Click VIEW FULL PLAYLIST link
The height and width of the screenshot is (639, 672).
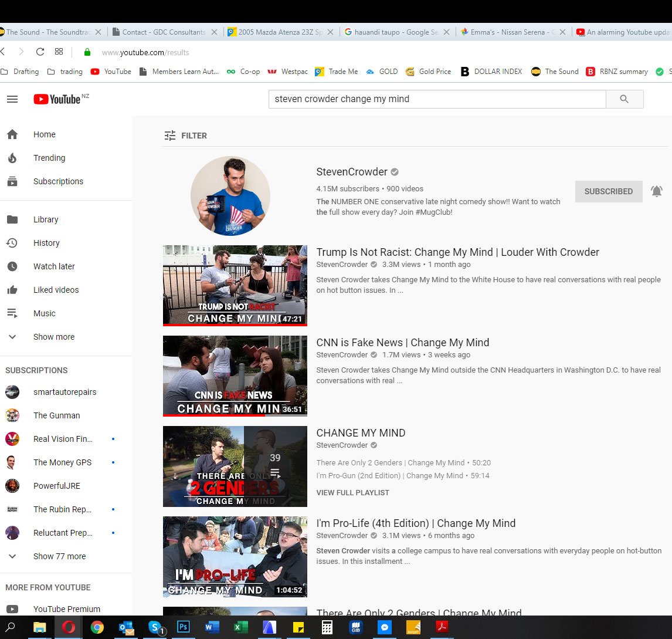[353, 493]
